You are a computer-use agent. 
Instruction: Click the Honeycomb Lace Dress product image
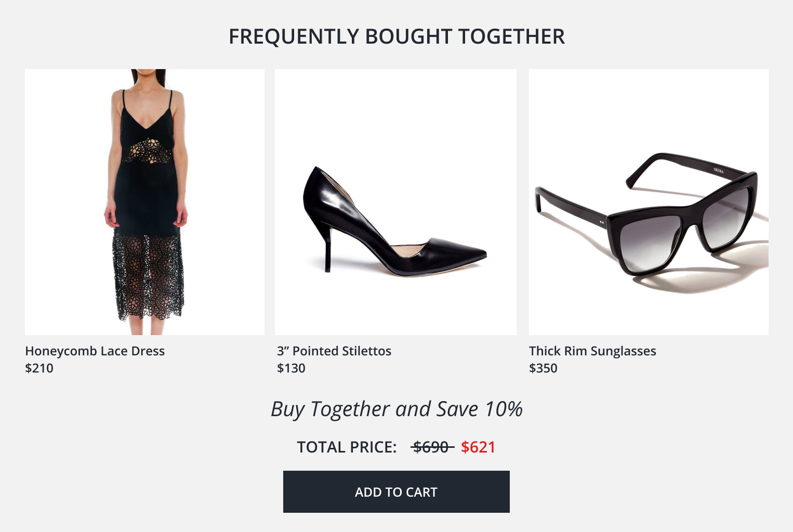(144, 202)
